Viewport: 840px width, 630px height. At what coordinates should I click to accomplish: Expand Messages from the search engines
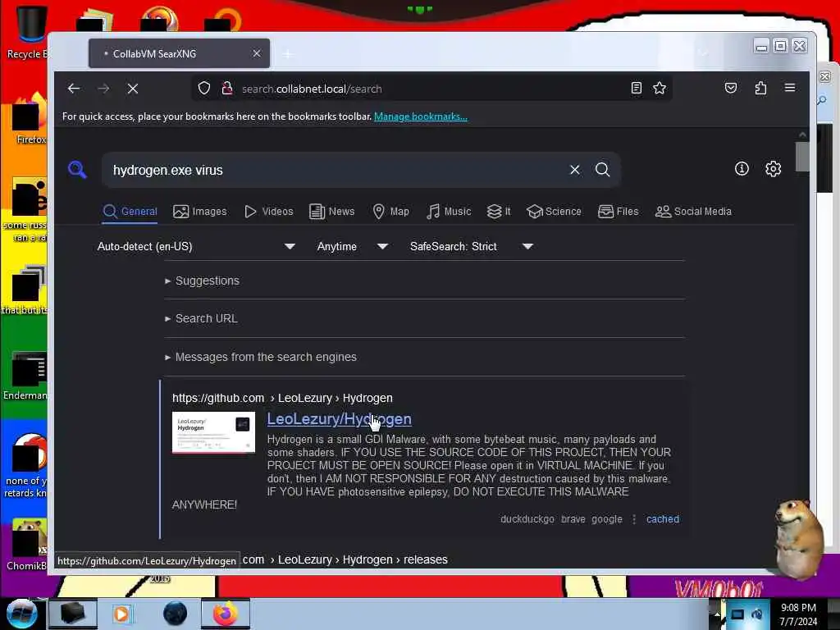pos(261,357)
